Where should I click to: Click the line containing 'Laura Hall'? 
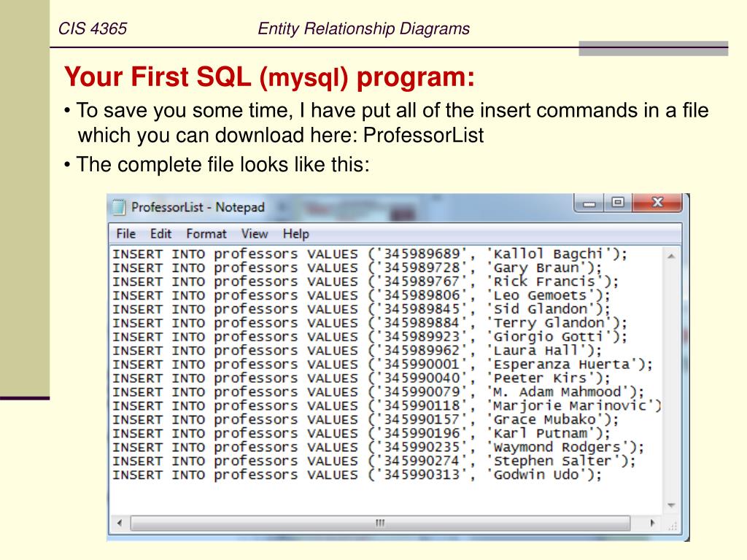click(x=357, y=351)
